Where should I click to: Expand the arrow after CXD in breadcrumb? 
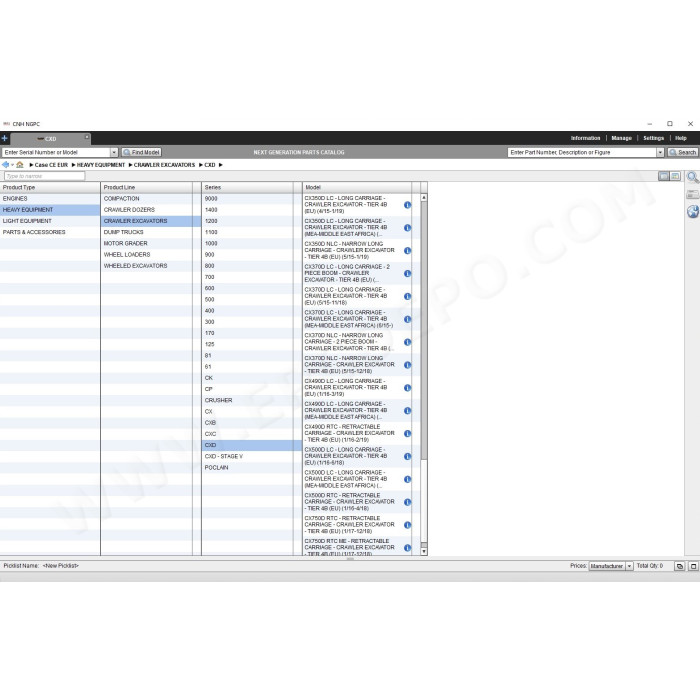[221, 165]
